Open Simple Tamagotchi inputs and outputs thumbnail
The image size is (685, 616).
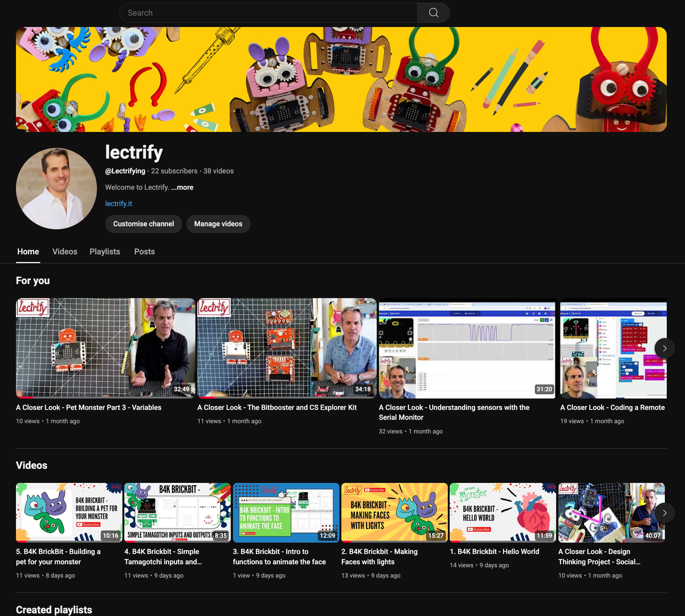(178, 513)
